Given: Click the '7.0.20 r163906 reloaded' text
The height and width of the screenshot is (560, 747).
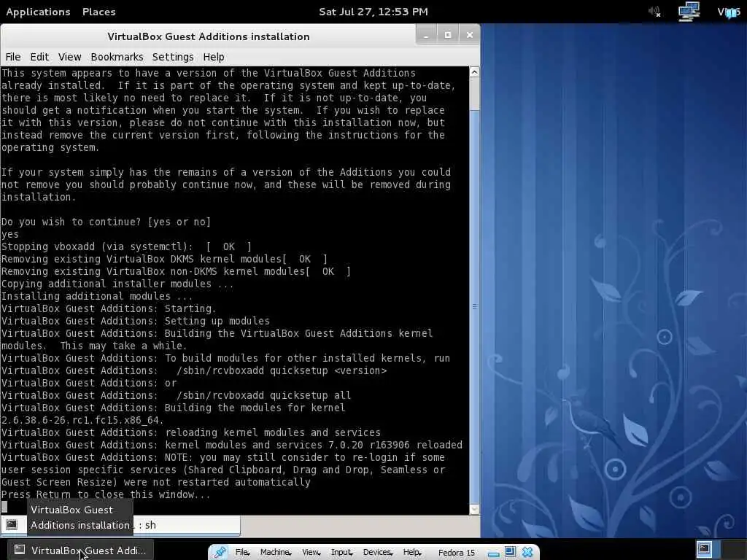Looking at the screenshot, I should [395, 445].
